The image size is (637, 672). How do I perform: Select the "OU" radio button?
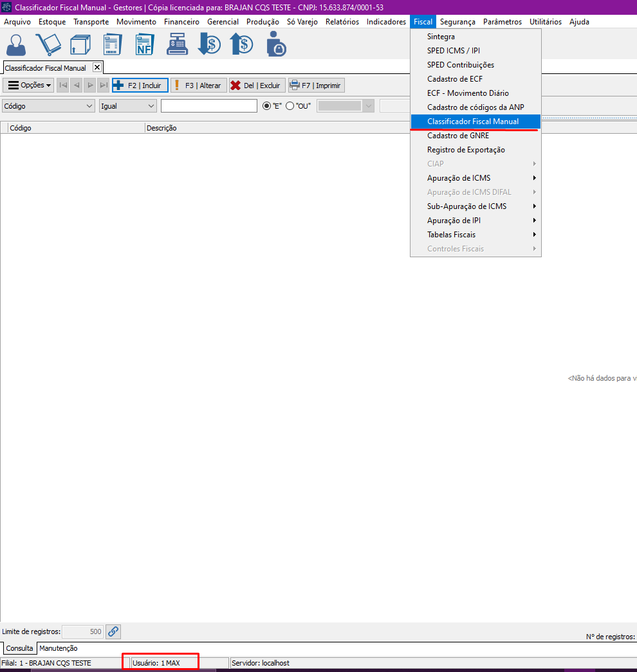point(290,106)
